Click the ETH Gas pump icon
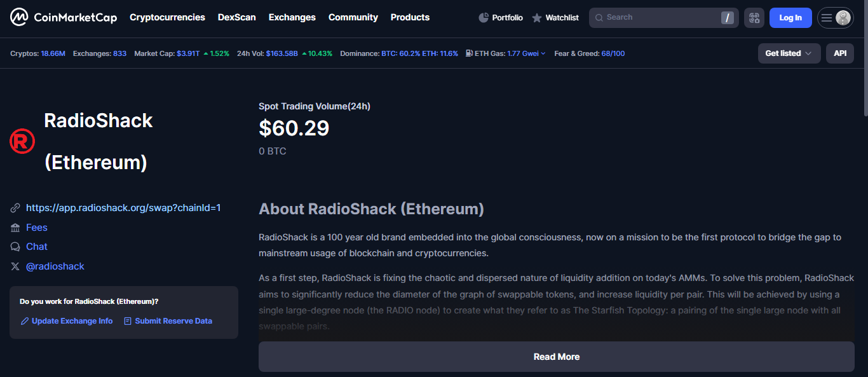 (x=469, y=53)
